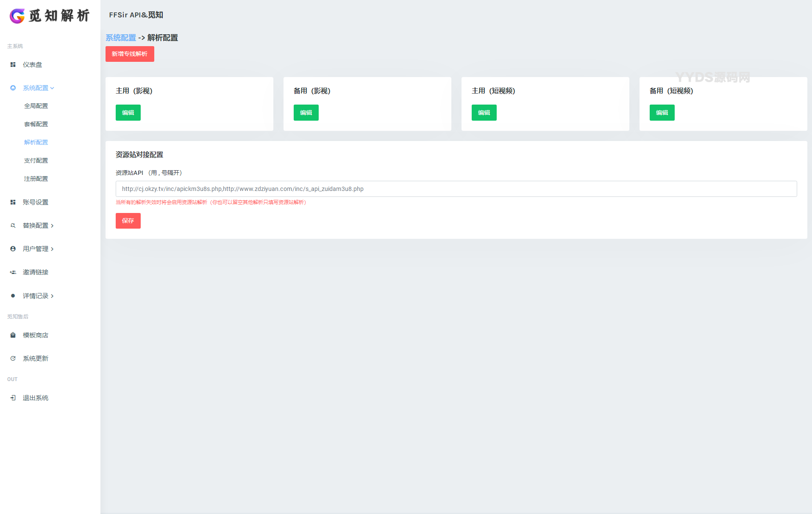
Task: Click the 仪表盘 dashboard grid icon
Action: (x=13, y=65)
